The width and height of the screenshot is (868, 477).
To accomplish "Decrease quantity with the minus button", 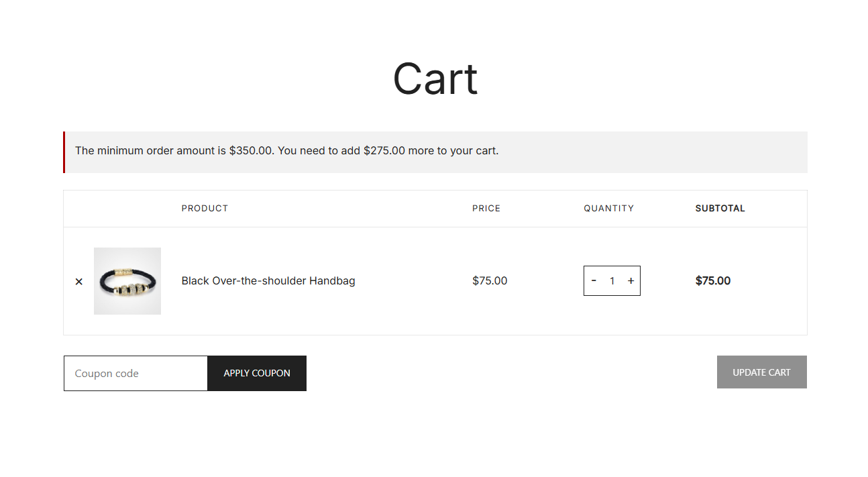I will click(x=594, y=281).
